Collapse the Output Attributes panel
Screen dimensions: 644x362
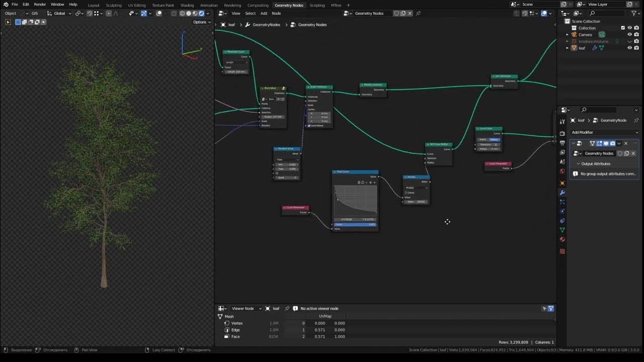pos(578,164)
